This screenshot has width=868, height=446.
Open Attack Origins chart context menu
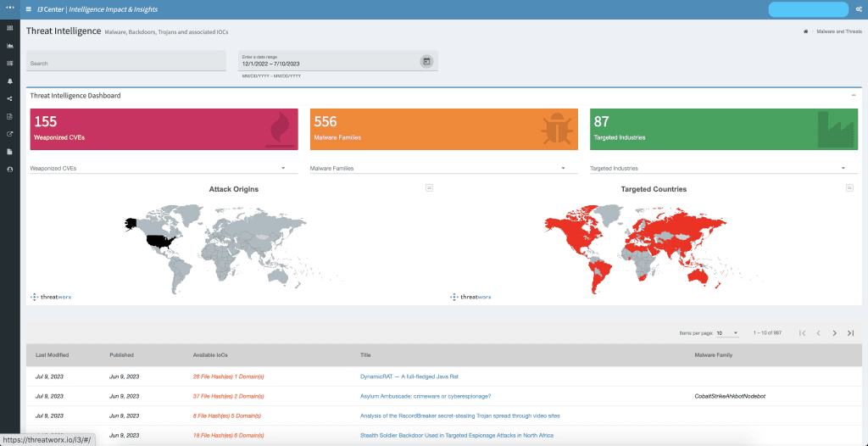click(x=429, y=188)
